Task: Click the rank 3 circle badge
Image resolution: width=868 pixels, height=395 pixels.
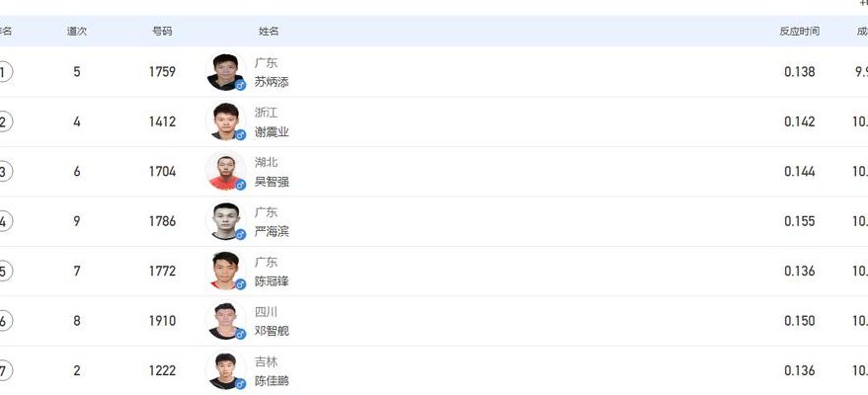Action: pyautogui.click(x=3, y=172)
